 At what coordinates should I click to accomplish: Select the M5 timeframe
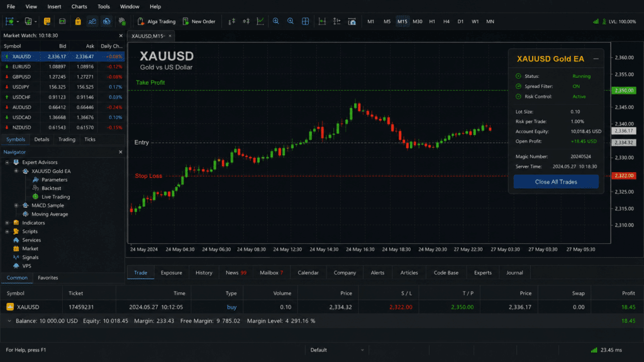coord(387,21)
